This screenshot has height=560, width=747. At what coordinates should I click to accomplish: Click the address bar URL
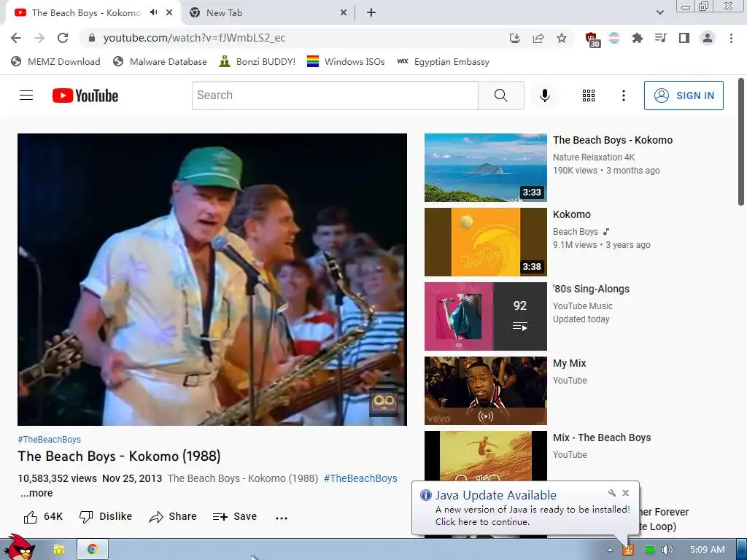click(194, 38)
